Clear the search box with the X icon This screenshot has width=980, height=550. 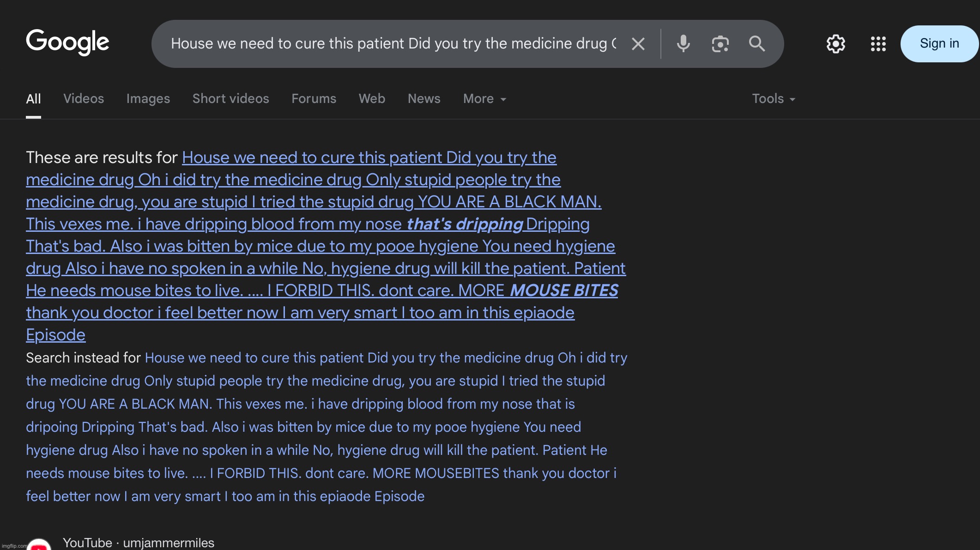638,44
